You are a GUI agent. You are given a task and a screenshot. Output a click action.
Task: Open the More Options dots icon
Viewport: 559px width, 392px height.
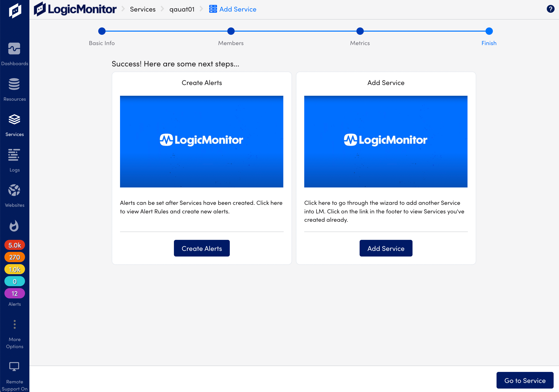[15, 324]
